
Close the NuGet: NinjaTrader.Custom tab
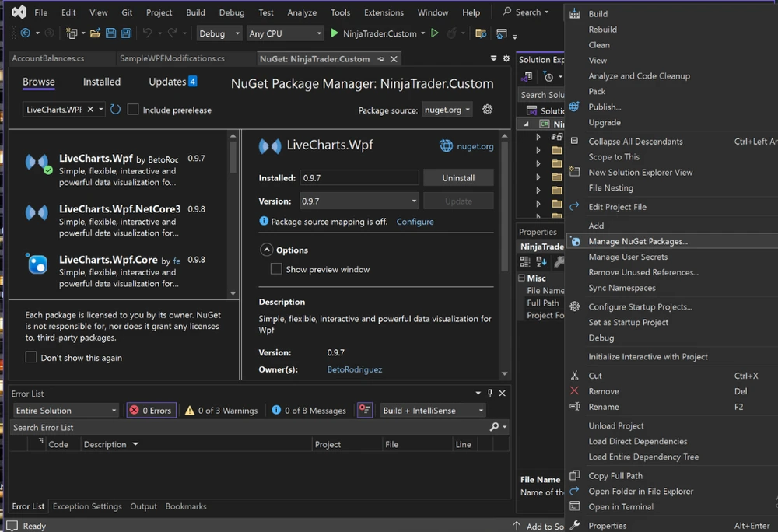[394, 59]
